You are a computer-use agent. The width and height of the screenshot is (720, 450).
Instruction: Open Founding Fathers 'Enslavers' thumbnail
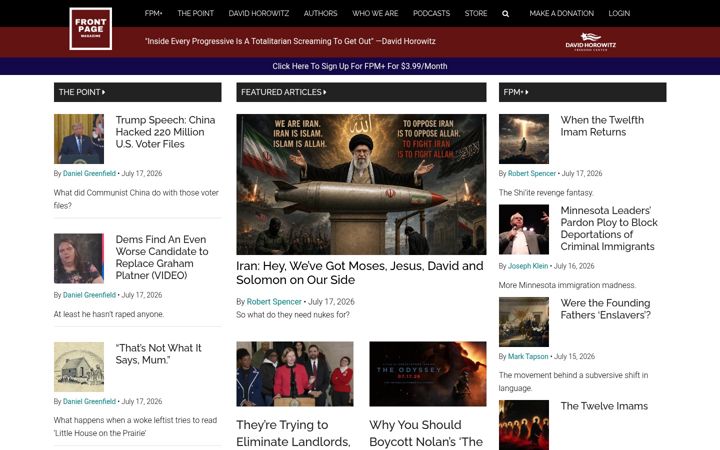[524, 322]
